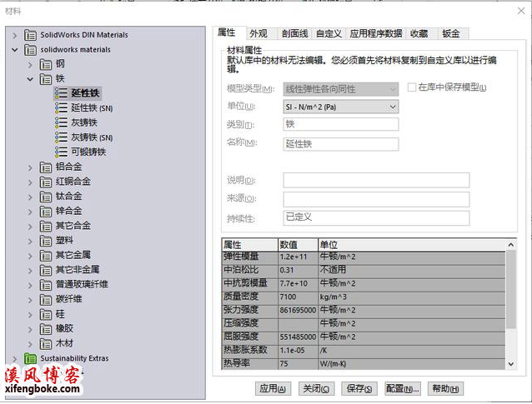Expand the 塑料 category

pos(30,241)
